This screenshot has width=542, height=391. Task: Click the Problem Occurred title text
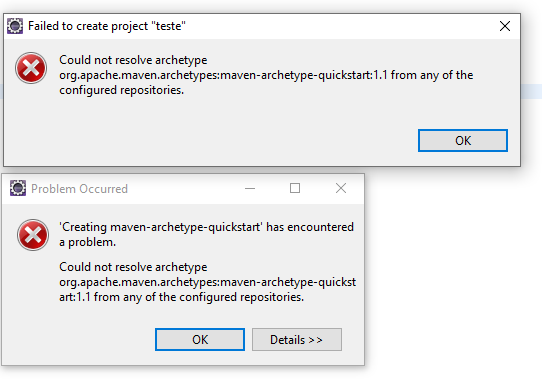[80, 189]
